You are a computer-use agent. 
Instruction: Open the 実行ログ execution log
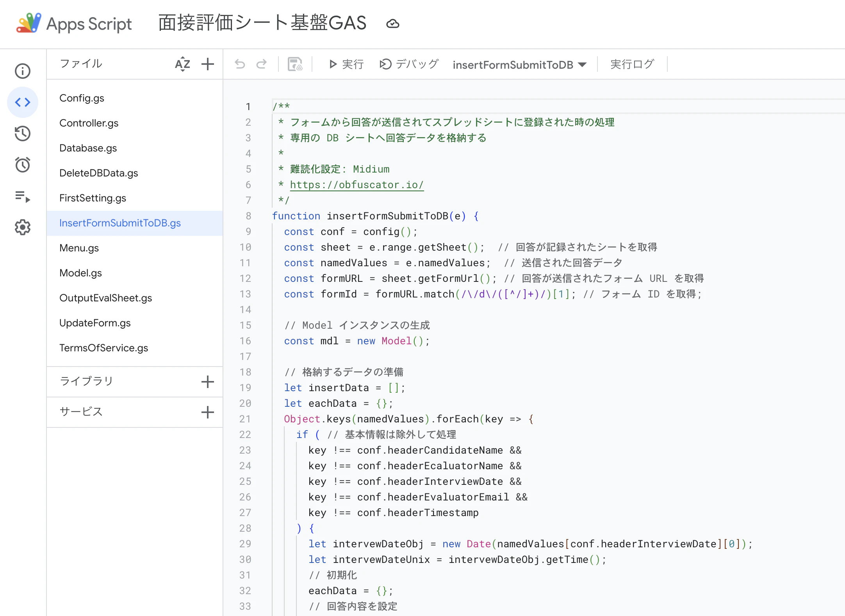632,64
